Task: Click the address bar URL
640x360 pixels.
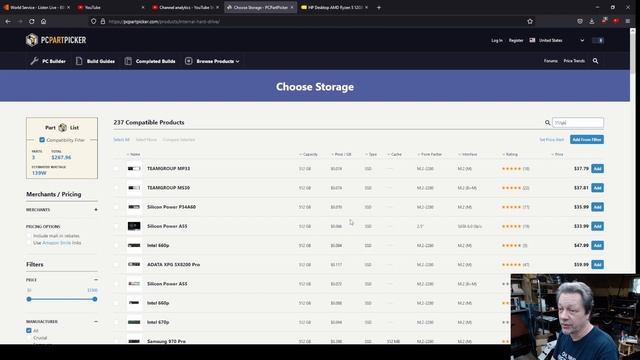Action: (164, 22)
